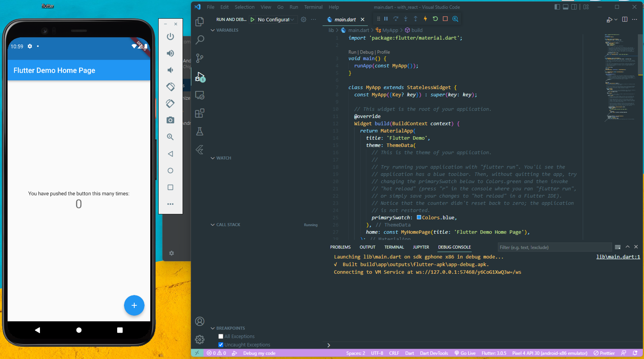
Task: Collapse the VARIABLES section
Action: coord(227,30)
